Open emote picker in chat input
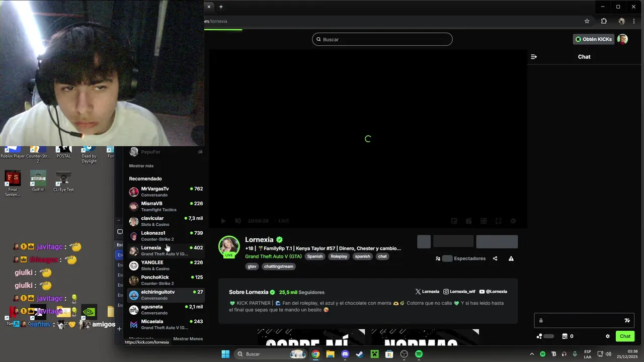 627,320
